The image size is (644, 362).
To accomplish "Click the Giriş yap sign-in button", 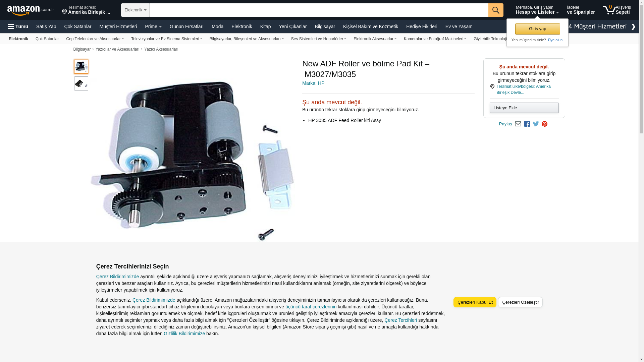I will point(537,29).
